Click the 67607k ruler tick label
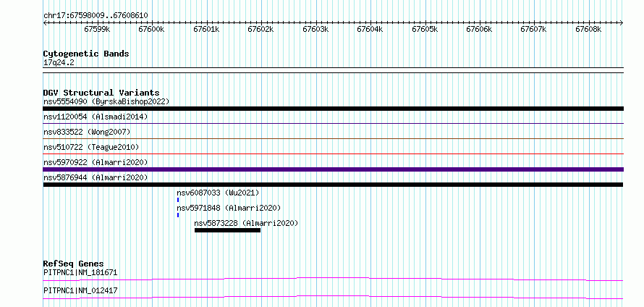The image size is (644, 307). click(x=533, y=29)
